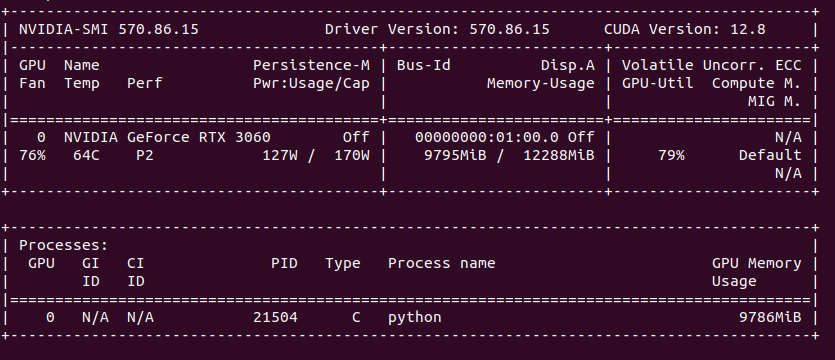Click the python process name
The width and height of the screenshot is (835, 360).
tap(415, 317)
